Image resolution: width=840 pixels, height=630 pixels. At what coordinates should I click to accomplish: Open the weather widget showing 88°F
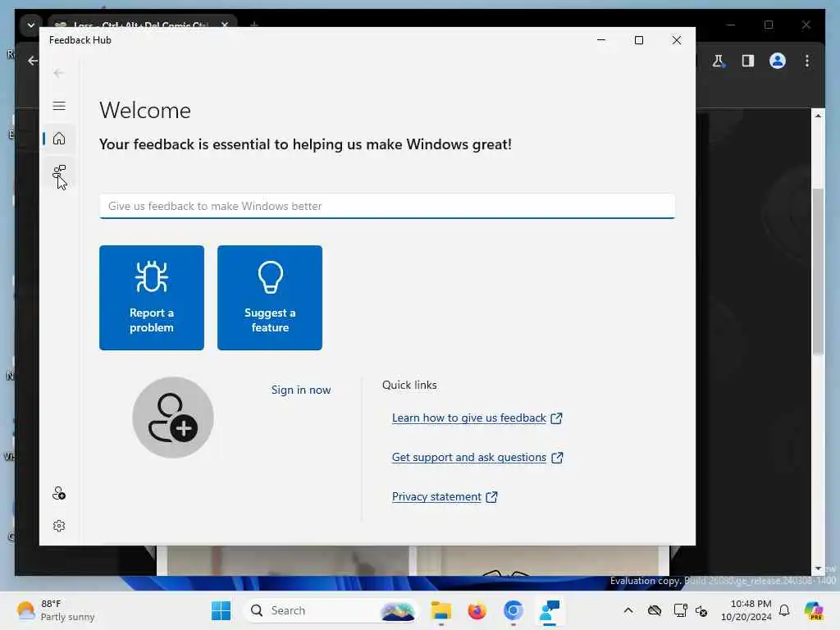click(55, 610)
